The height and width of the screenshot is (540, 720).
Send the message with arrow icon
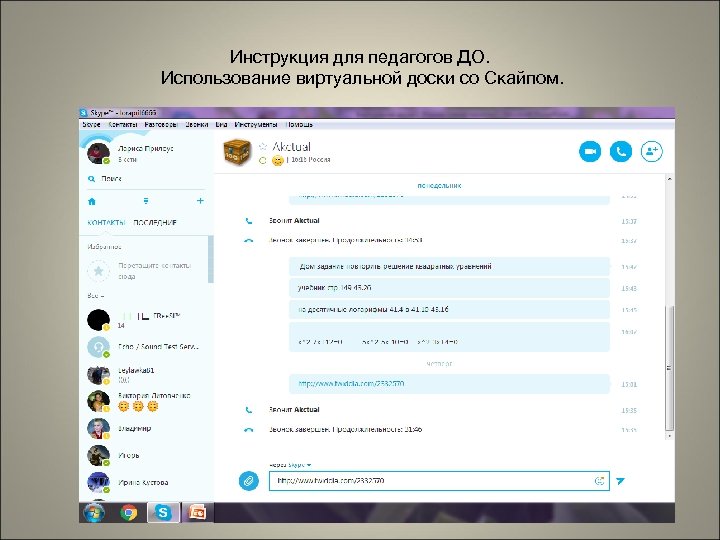620,481
